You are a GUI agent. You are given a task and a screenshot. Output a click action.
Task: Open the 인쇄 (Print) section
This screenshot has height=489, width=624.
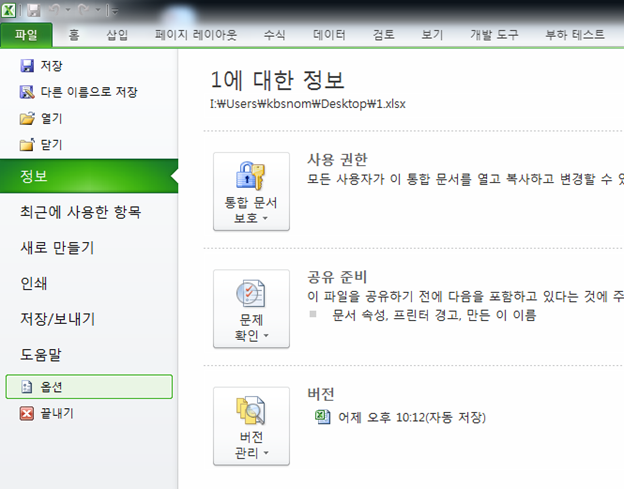pos(34,283)
